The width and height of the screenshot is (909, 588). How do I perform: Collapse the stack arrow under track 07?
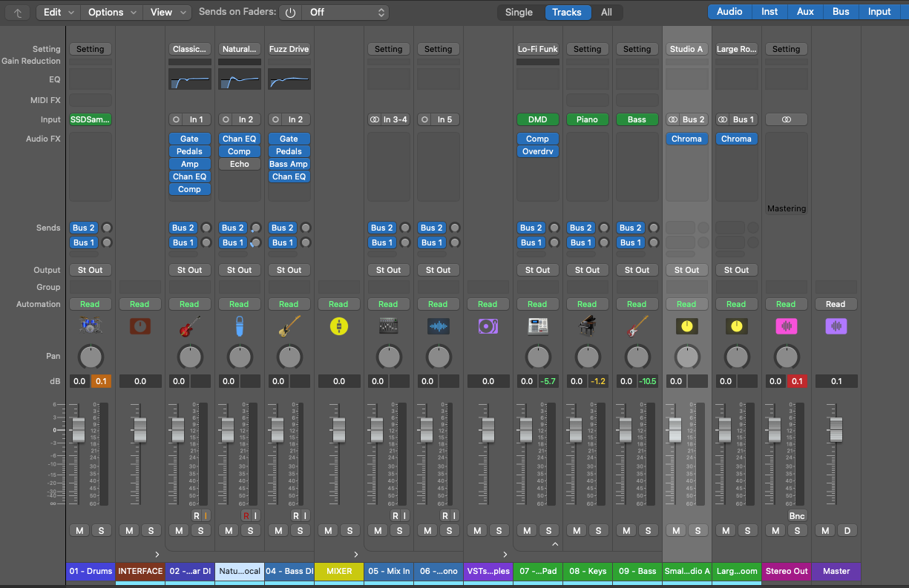[554, 544]
